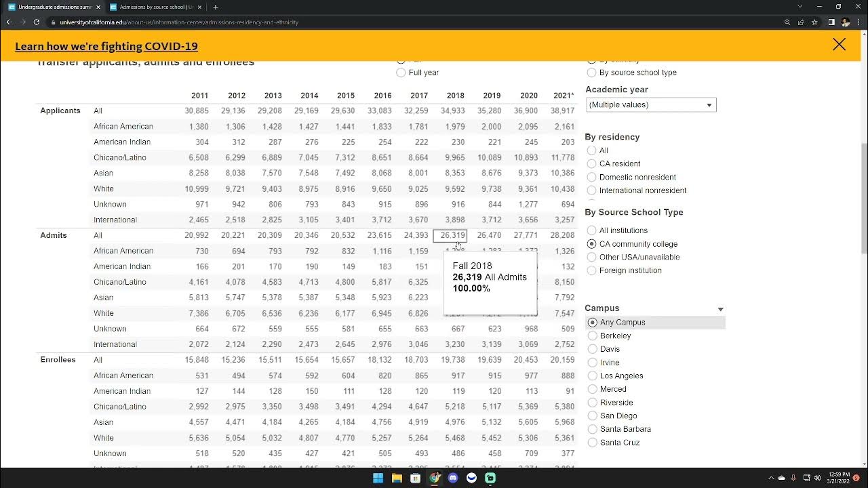The image size is (868, 488).
Task: Select CA community college radio option
Action: click(x=591, y=244)
